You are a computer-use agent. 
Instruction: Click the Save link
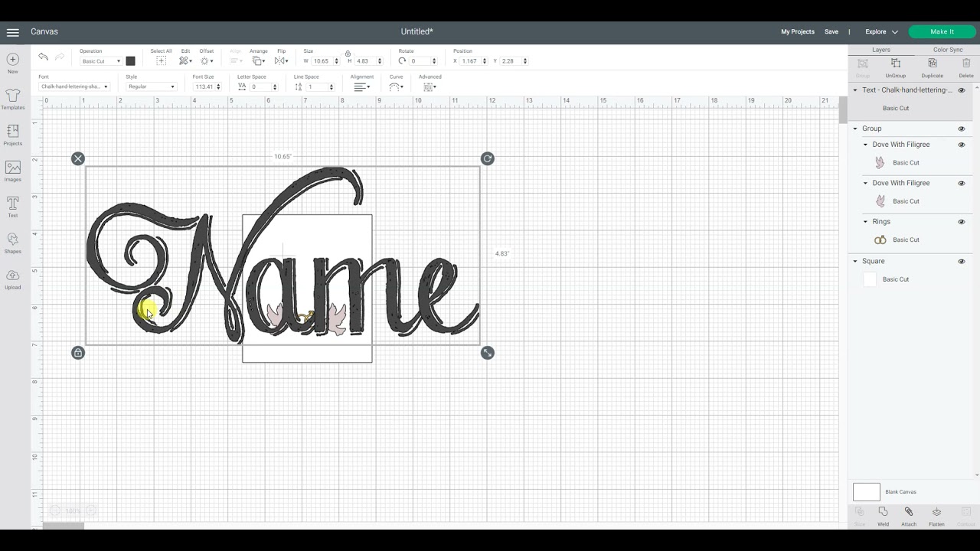(x=831, y=32)
